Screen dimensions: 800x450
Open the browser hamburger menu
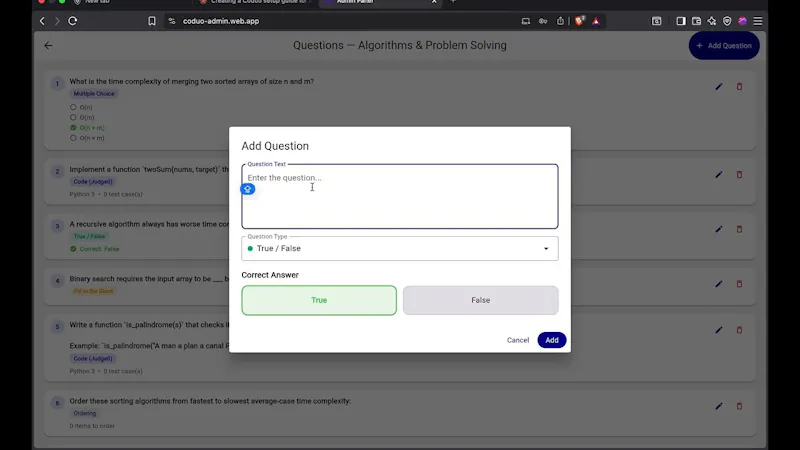point(758,21)
